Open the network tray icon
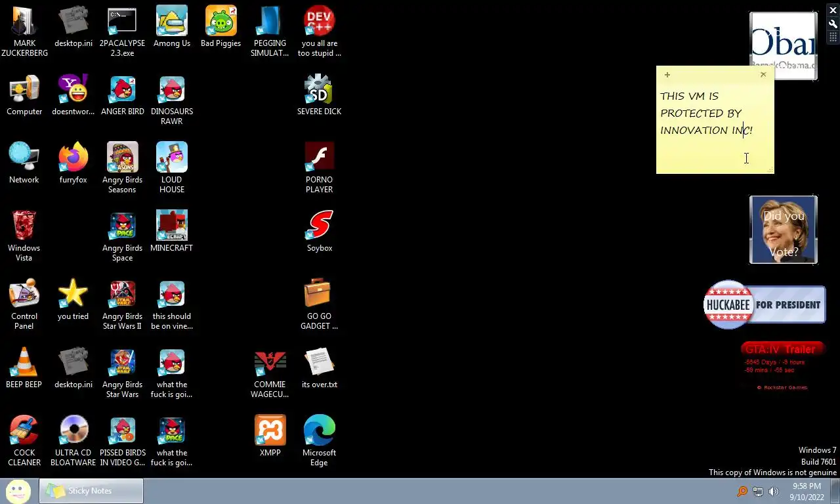Viewport: 840px width, 504px height. [x=758, y=492]
